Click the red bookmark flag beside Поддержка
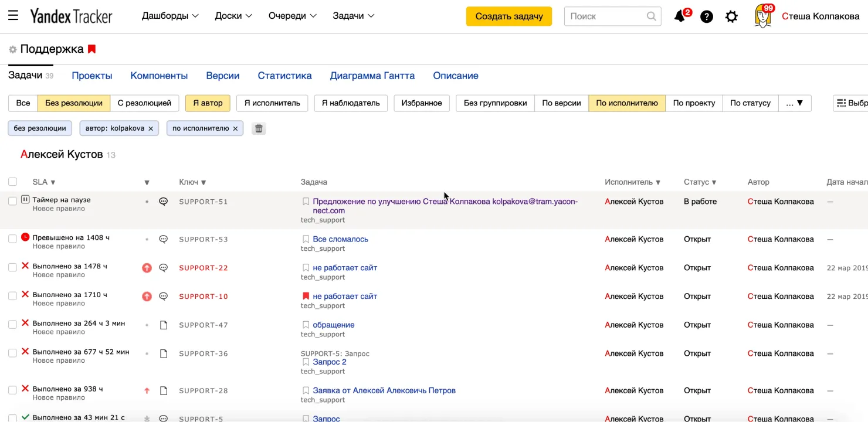Viewport: 868px width, 422px height. (x=91, y=49)
